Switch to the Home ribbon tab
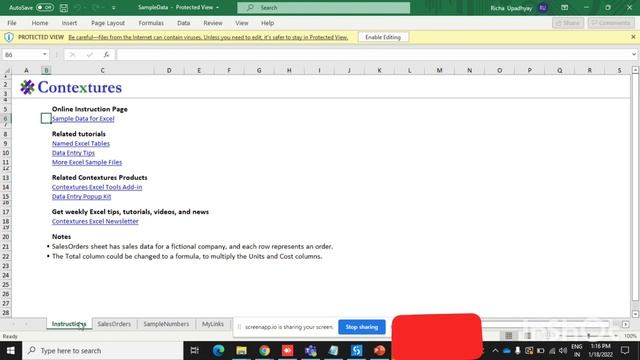 point(40,23)
